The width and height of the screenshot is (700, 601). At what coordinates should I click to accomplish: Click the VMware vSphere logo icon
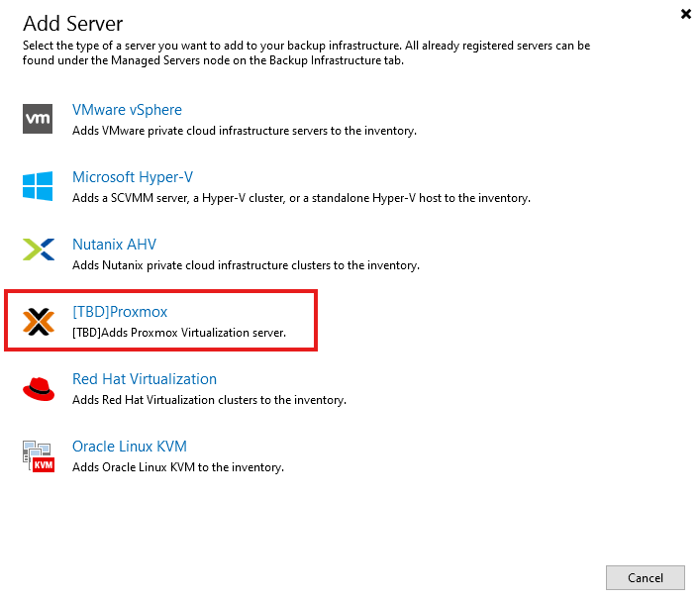pyautogui.click(x=38, y=119)
